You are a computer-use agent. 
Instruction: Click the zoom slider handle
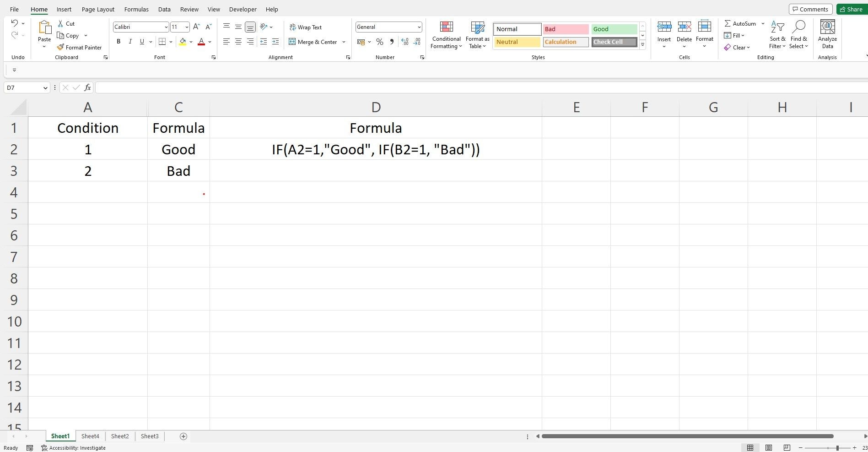pyautogui.click(x=837, y=447)
